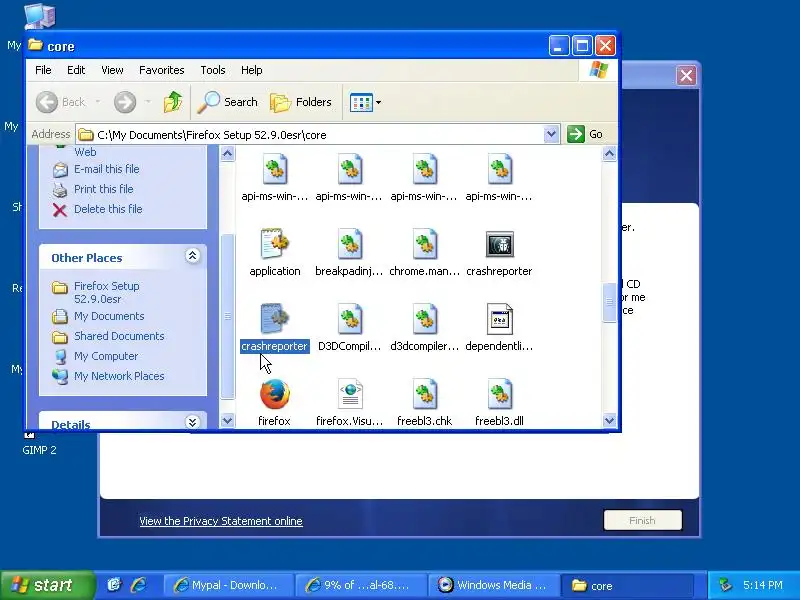Switch to Mypal - Downlo... taskbar window
This screenshot has width=800, height=600.
tap(229, 585)
